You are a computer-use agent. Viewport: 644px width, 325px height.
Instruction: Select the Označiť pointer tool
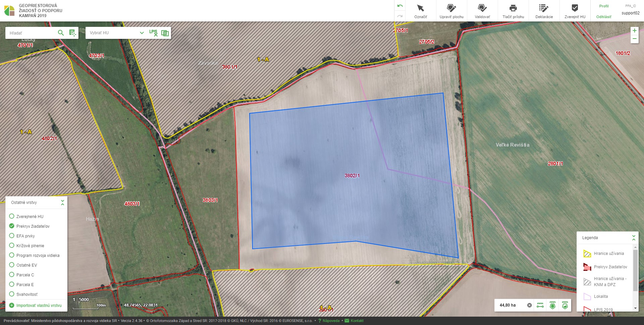[421, 11]
